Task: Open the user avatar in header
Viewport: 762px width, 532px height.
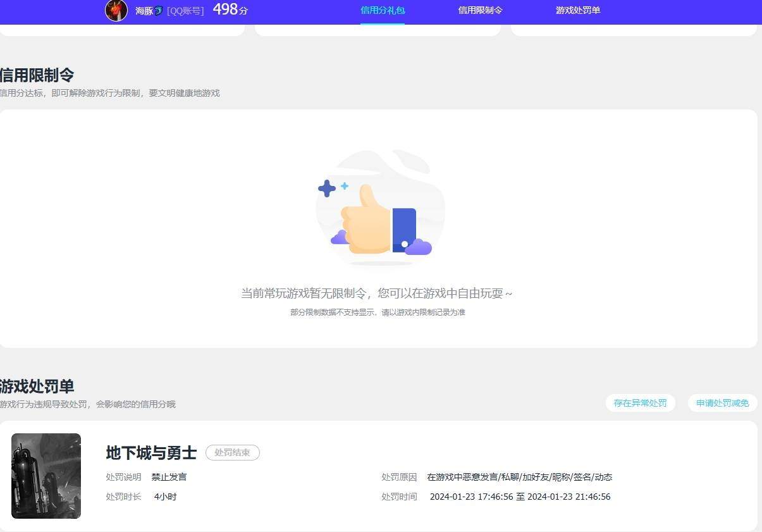Action: pos(116,10)
